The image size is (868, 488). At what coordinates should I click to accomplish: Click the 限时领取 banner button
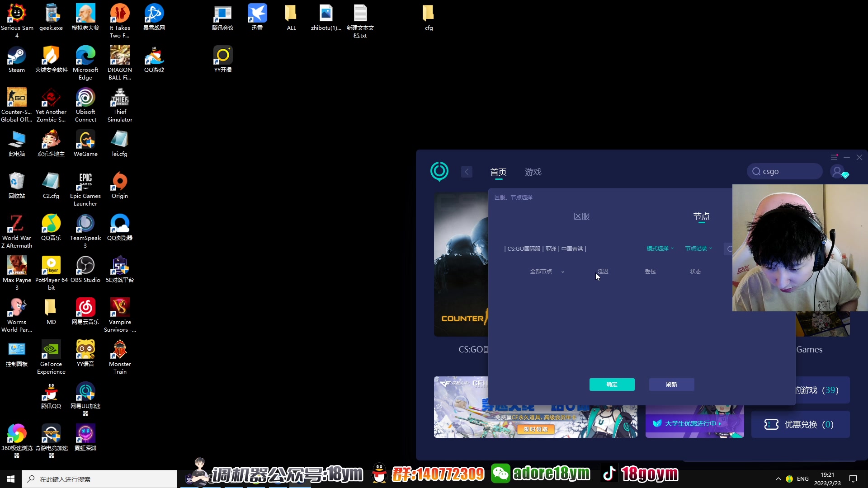pyautogui.click(x=536, y=429)
